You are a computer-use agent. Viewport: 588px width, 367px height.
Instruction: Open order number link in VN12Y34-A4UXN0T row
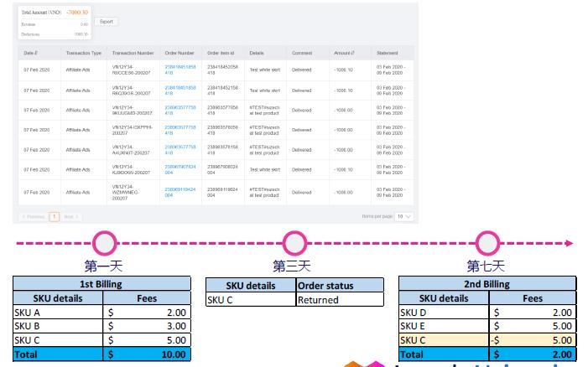pyautogui.click(x=180, y=150)
